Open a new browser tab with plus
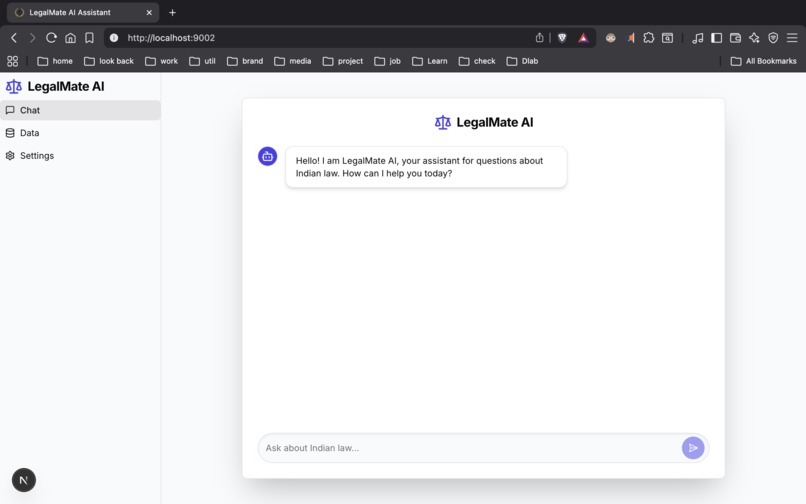This screenshot has width=806, height=504. [x=173, y=12]
